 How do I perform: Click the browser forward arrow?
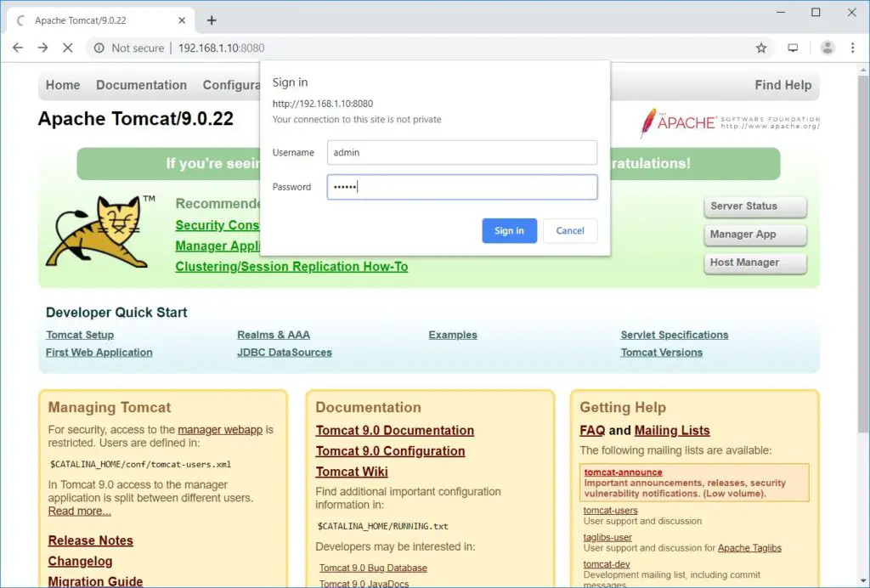pos(42,48)
